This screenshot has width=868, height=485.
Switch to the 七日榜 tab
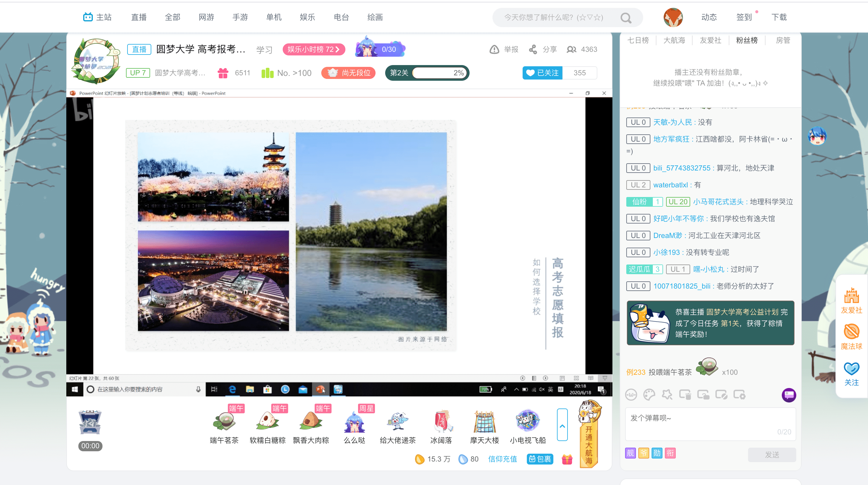coord(638,40)
